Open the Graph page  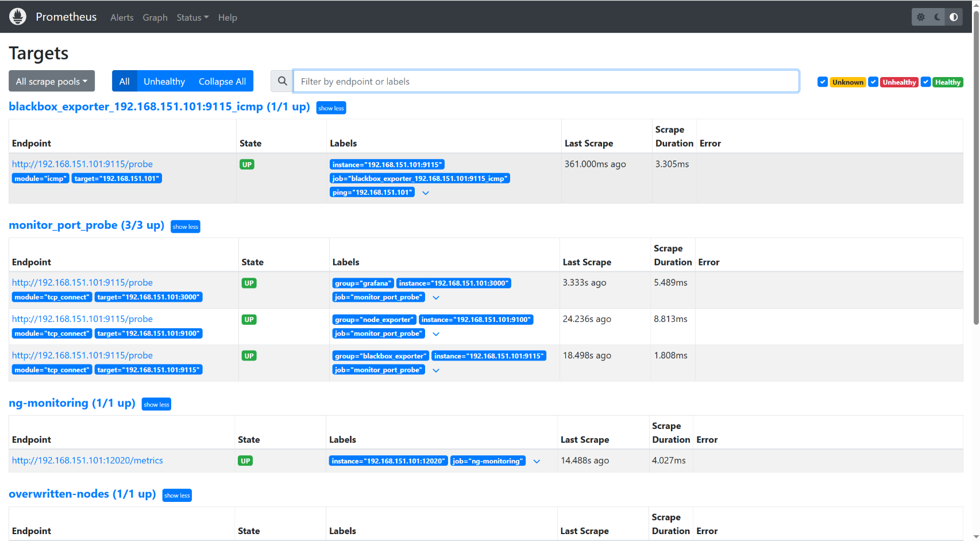pyautogui.click(x=155, y=17)
